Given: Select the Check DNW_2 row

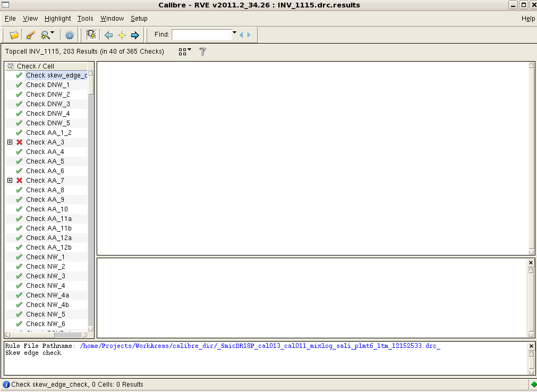Looking at the screenshot, I should click(48, 95).
